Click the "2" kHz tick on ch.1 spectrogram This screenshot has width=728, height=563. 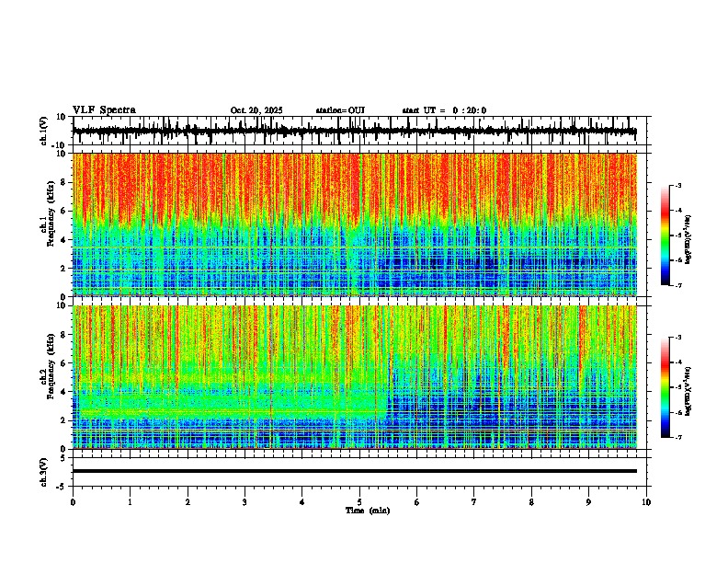click(64, 268)
